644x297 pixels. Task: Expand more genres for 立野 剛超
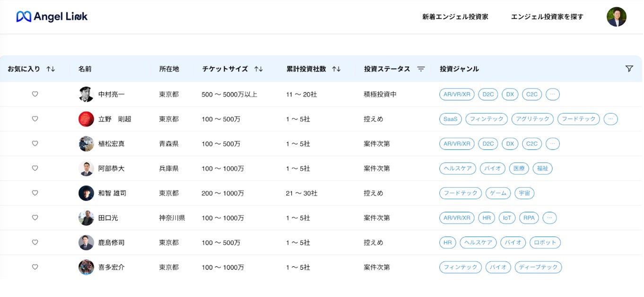(x=610, y=119)
